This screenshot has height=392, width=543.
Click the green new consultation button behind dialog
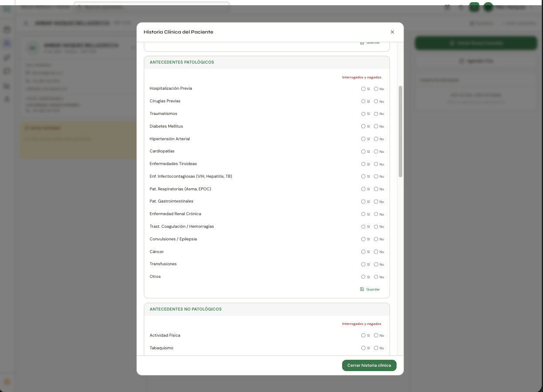(476, 43)
